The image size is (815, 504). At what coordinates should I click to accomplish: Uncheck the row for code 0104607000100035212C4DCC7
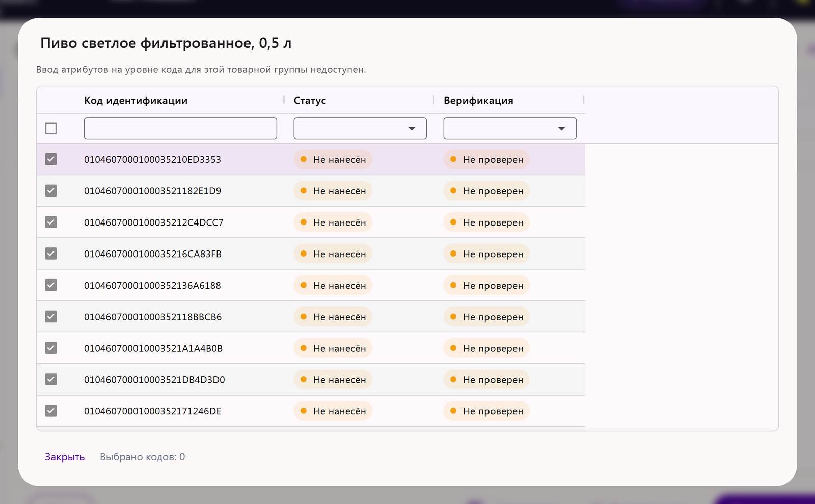(51, 222)
